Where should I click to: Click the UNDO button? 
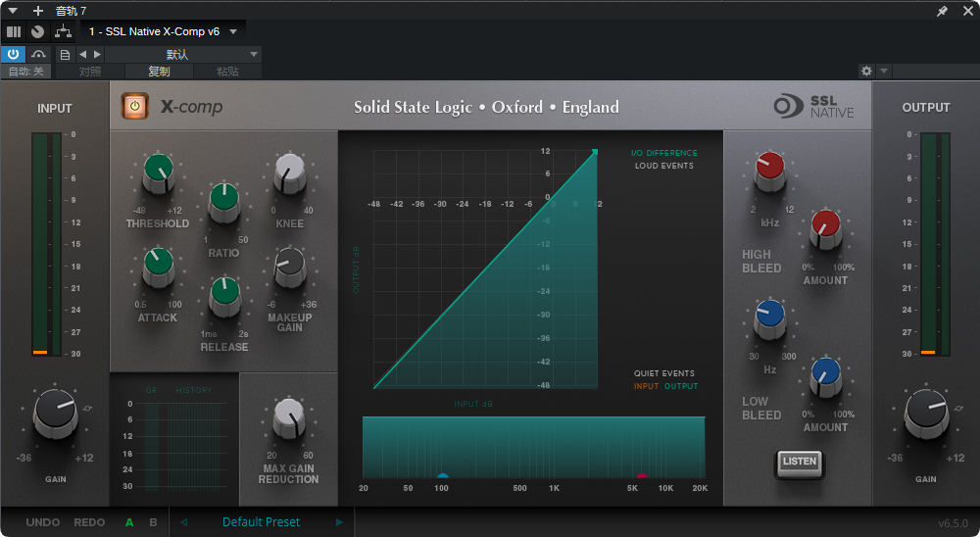coord(43,522)
